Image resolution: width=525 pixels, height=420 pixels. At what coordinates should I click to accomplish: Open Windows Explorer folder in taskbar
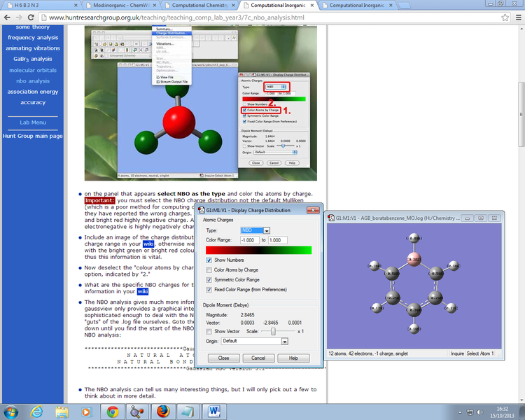pyautogui.click(x=62, y=412)
